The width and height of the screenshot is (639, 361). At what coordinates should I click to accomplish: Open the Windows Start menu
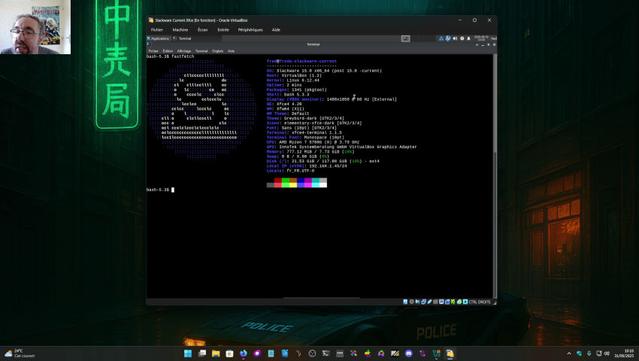pyautogui.click(x=187, y=354)
